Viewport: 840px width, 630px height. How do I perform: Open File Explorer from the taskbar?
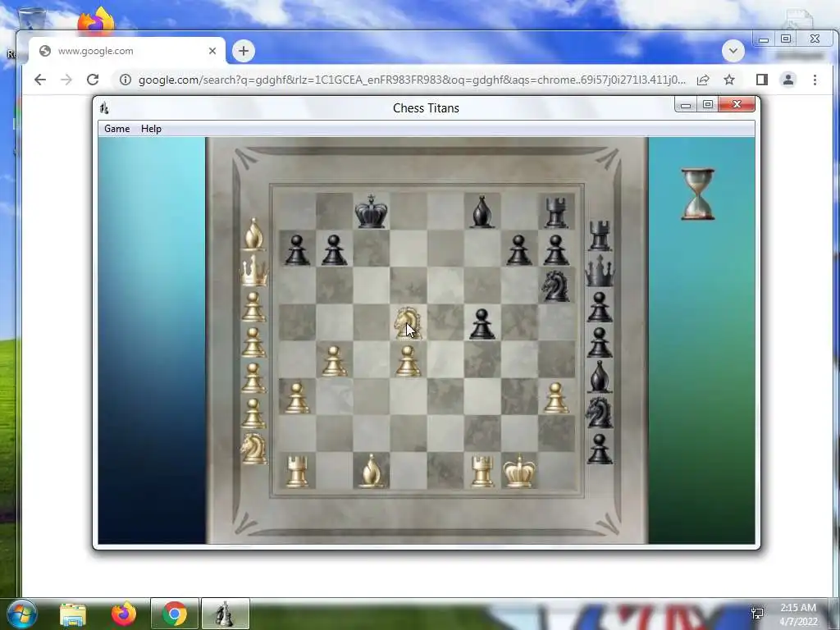(73, 614)
